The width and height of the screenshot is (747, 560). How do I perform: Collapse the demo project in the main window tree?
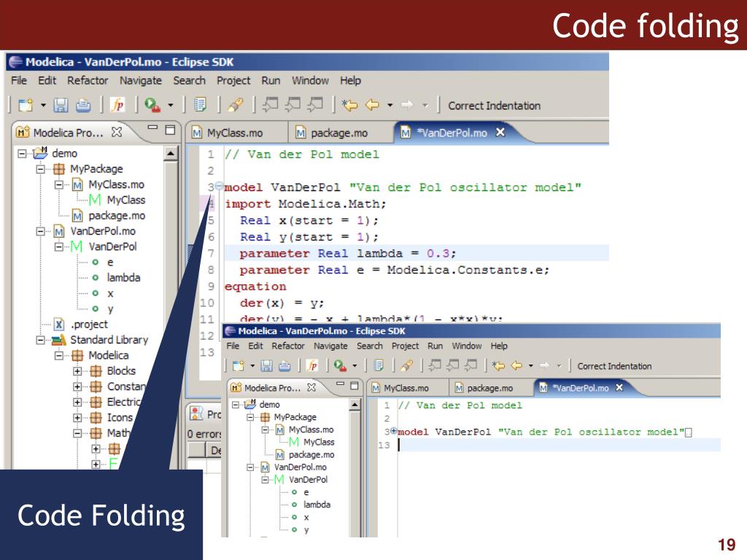tap(22, 153)
